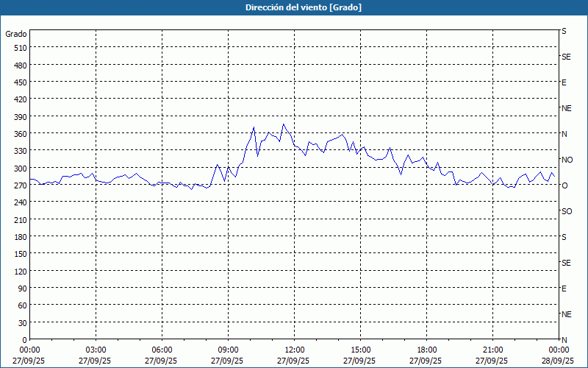This screenshot has height=368, width=588.
Task: Click the 0 value on left axis
Action: [24, 339]
